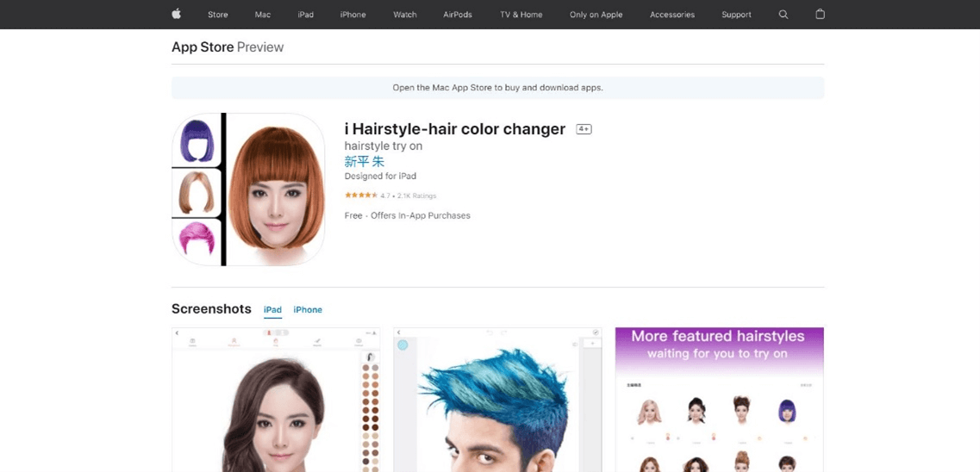Screen dimensions: 980x472
Task: Click the subtitle hairstyle try on
Action: (384, 146)
